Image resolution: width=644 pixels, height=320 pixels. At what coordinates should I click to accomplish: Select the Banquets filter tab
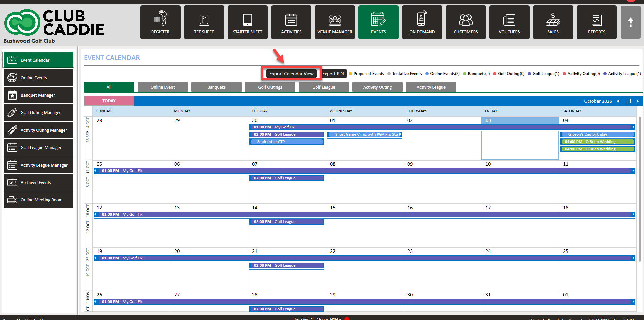(216, 87)
